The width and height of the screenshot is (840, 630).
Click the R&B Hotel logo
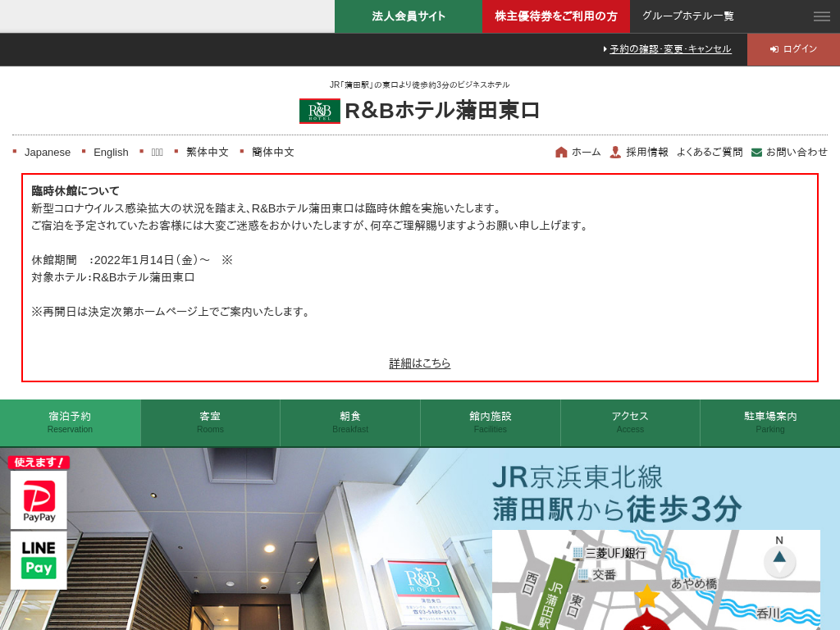tap(319, 112)
